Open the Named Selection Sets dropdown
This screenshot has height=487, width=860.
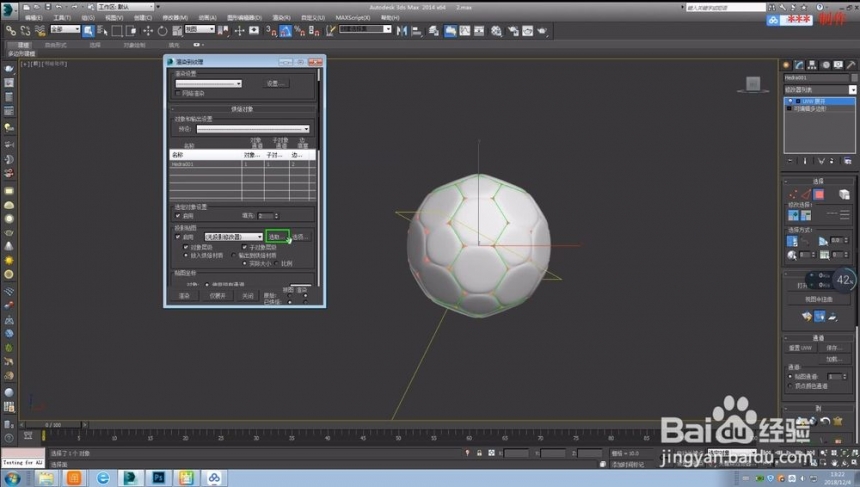pyautogui.click(x=365, y=29)
